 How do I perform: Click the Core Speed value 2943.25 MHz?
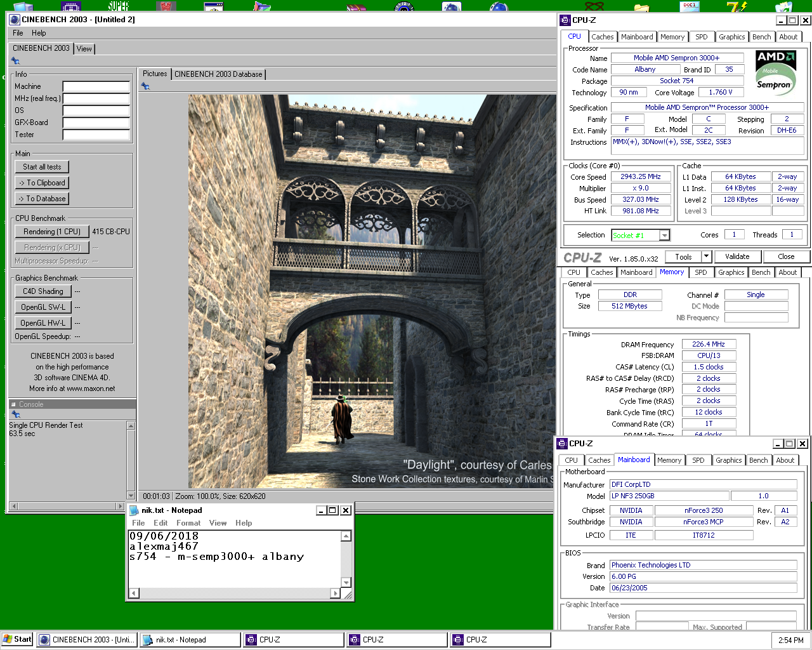641,177
